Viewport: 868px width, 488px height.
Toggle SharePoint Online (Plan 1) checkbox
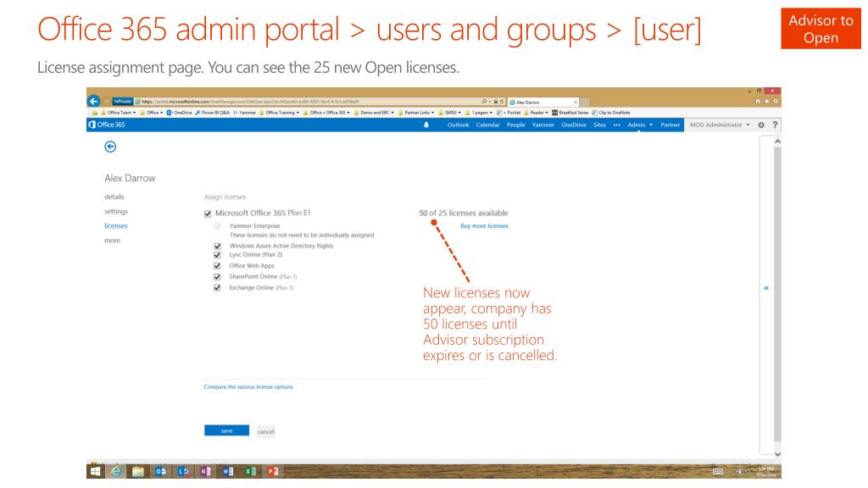click(x=218, y=277)
